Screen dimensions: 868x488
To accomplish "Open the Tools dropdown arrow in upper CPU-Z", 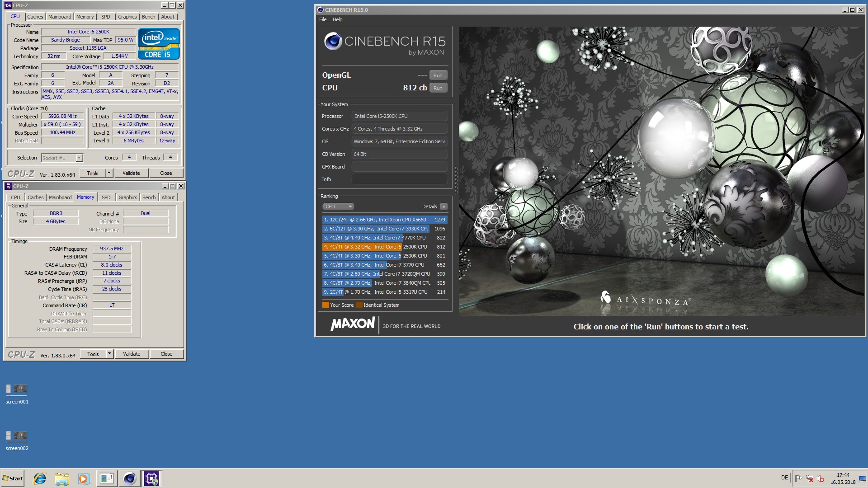I will click(x=109, y=173).
